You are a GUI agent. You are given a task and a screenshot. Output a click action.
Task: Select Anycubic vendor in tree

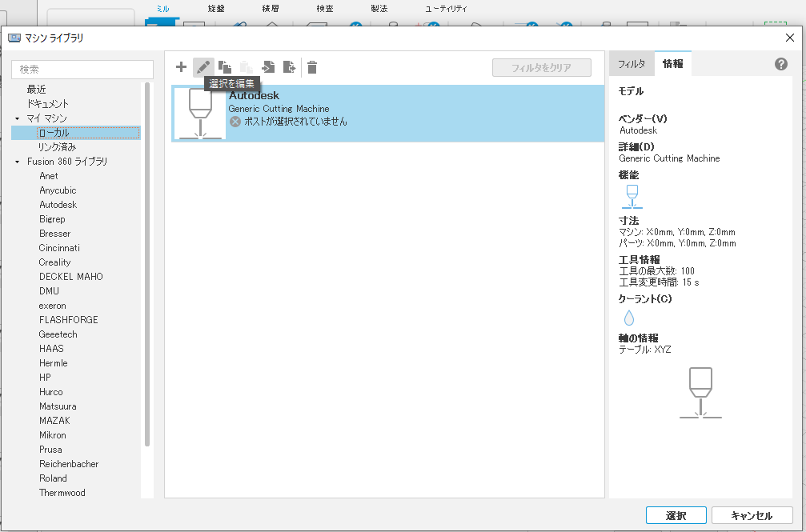pos(58,190)
